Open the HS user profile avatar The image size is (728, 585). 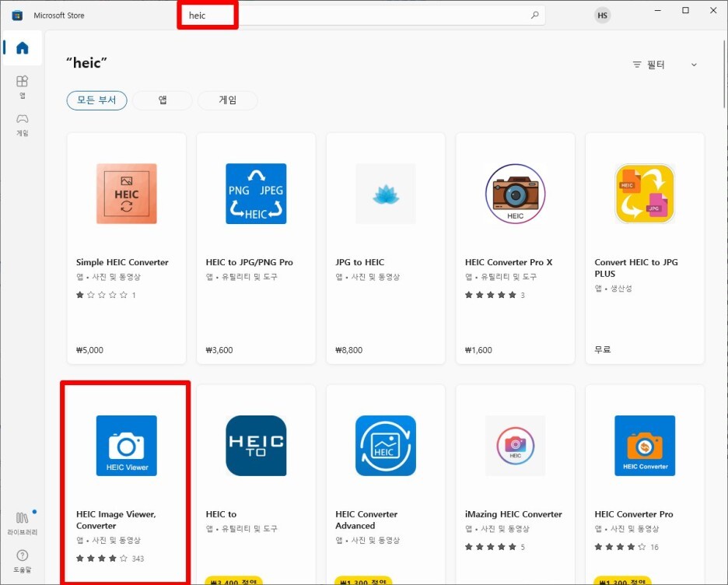click(x=602, y=16)
